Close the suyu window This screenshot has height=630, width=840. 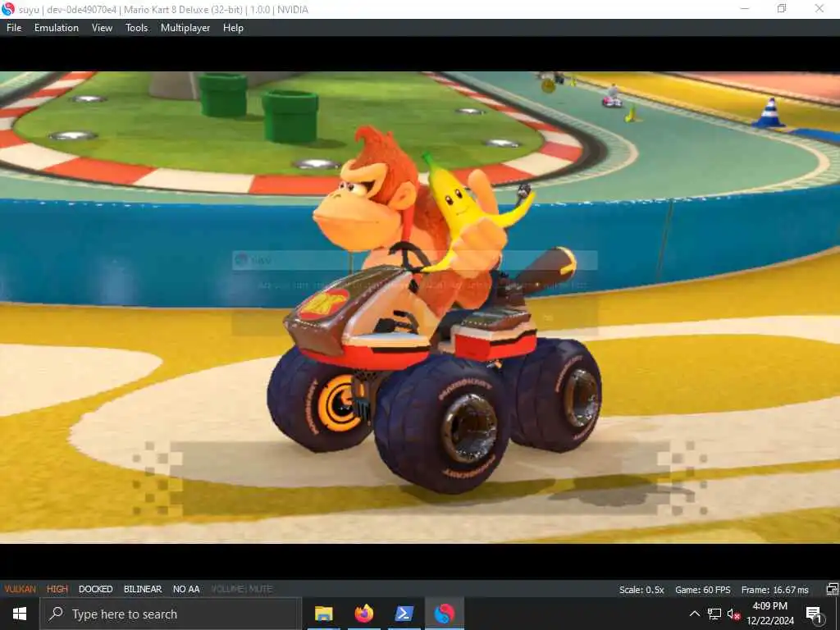coord(819,9)
